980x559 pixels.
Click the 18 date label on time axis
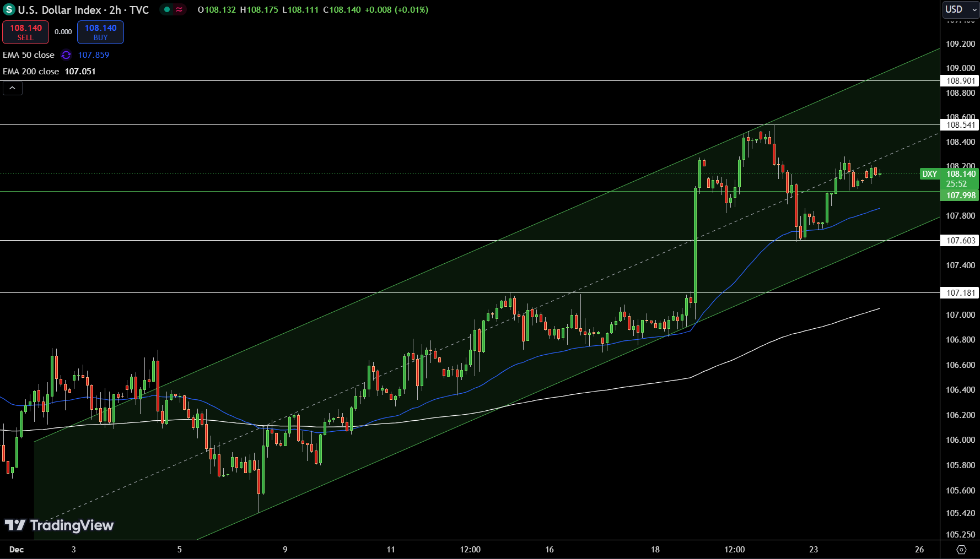pos(655,550)
